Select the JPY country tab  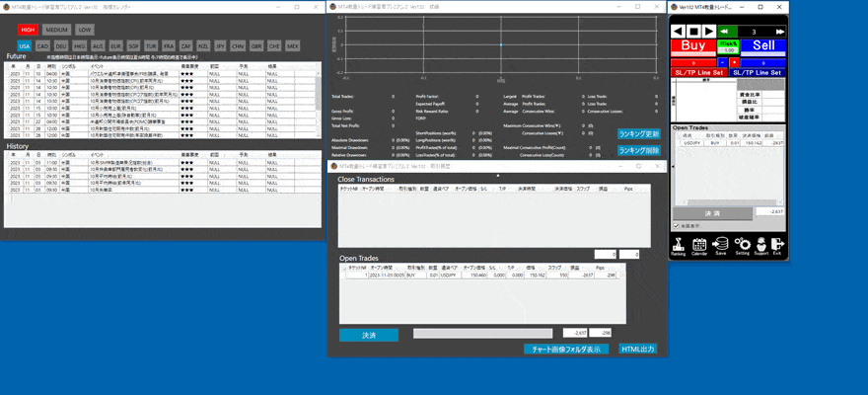tap(221, 45)
